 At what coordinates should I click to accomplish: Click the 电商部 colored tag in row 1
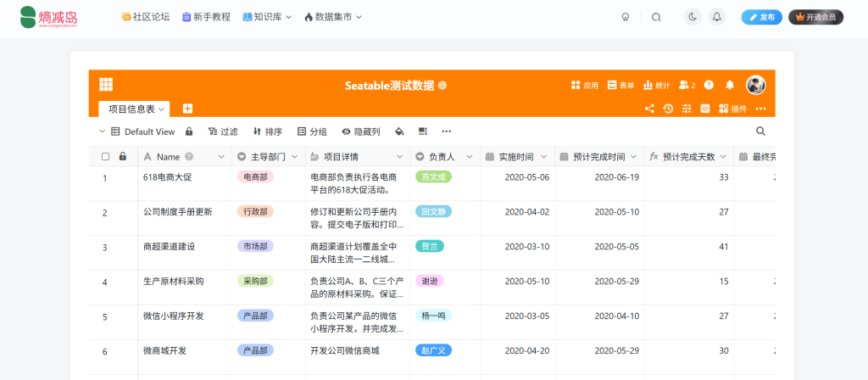click(x=255, y=177)
